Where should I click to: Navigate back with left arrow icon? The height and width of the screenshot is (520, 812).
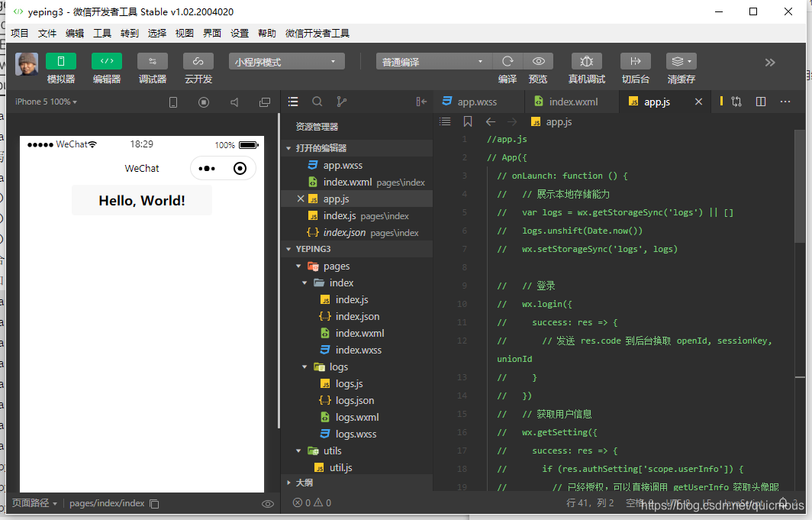tap(491, 121)
